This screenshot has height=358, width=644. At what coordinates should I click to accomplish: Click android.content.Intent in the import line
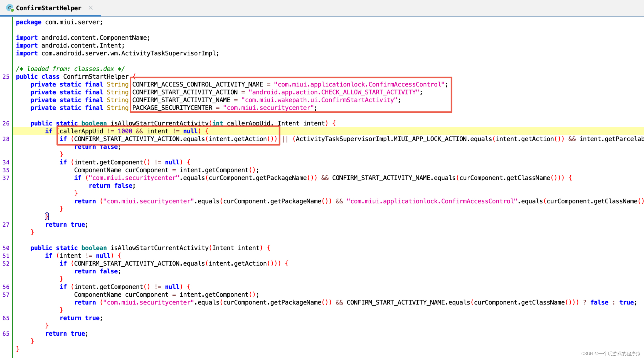pyautogui.click(x=81, y=46)
